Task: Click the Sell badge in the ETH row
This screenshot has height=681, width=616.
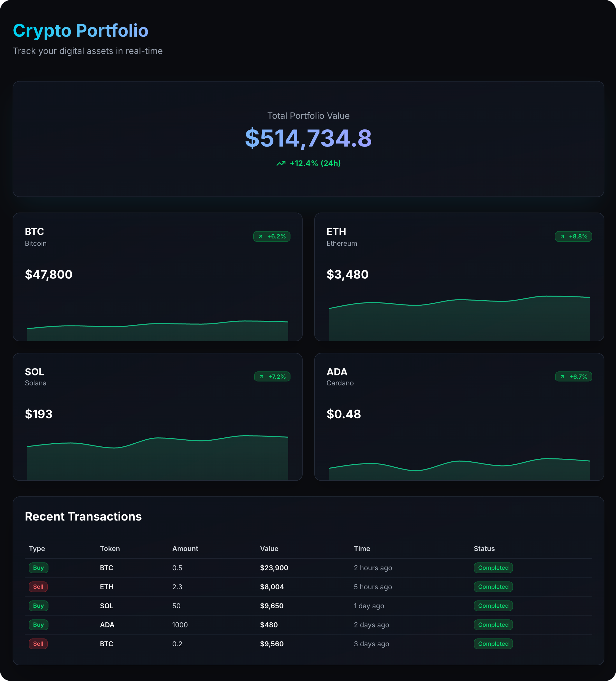Action: pyautogui.click(x=38, y=587)
